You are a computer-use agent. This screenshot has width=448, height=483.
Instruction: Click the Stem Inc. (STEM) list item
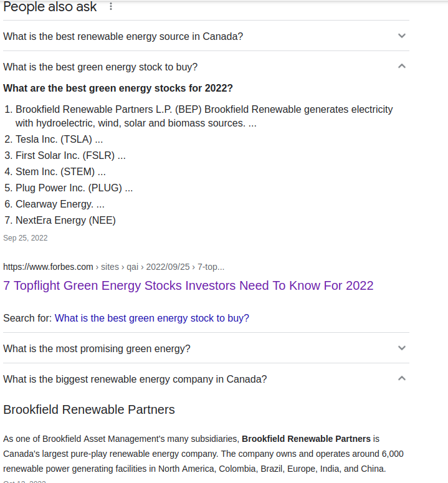pos(60,171)
